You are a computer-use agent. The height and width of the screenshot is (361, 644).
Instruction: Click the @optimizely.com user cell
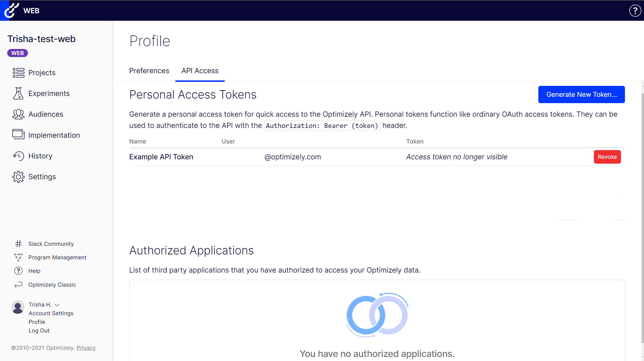(x=293, y=157)
